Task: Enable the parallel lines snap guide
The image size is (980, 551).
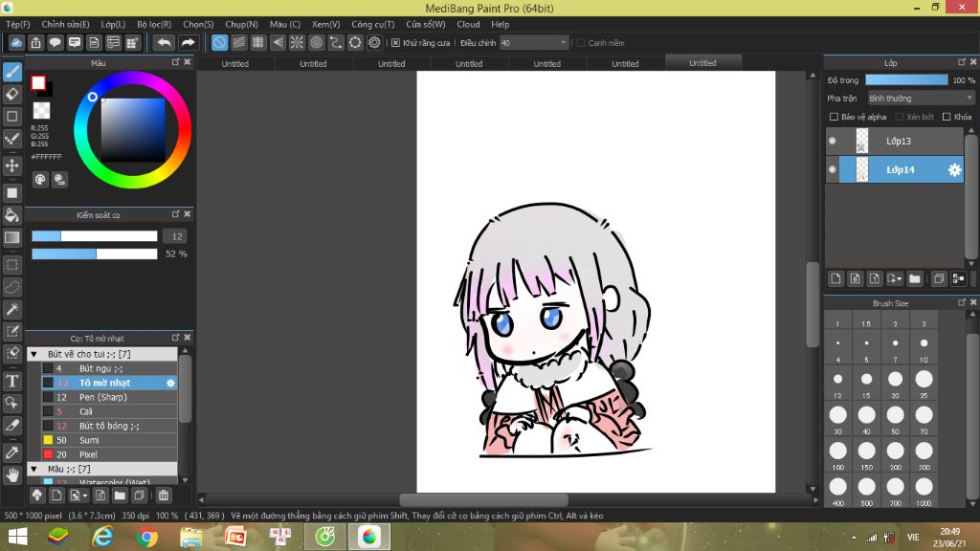Action: click(238, 42)
